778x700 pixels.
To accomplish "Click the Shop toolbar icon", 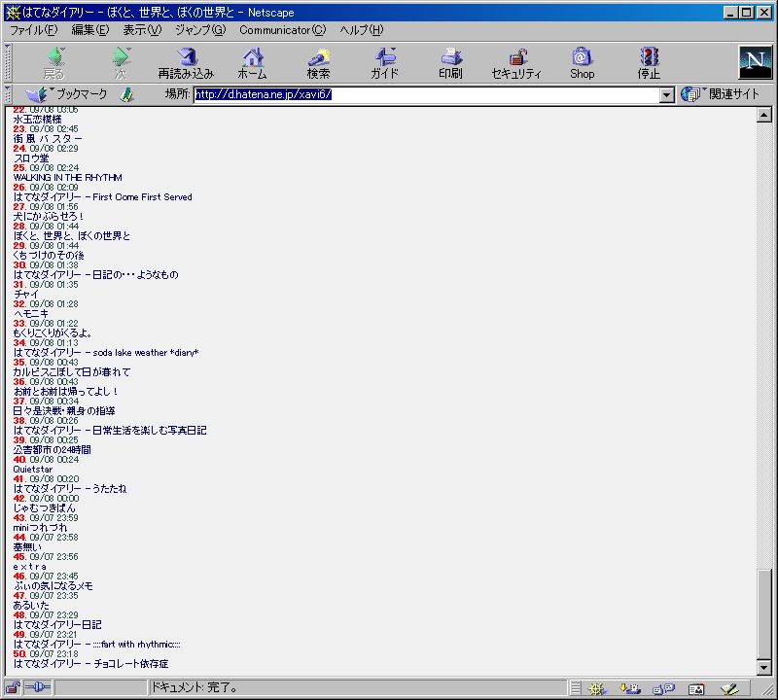I will [x=582, y=63].
